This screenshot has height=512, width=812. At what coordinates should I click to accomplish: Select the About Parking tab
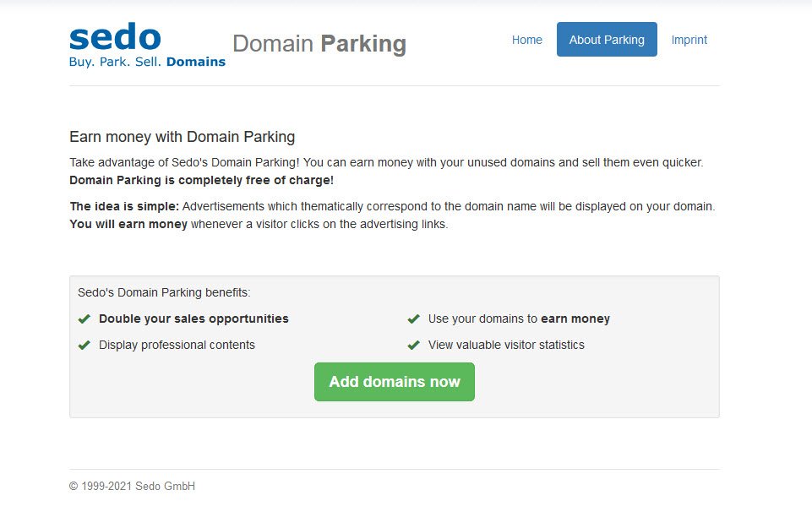click(x=607, y=40)
